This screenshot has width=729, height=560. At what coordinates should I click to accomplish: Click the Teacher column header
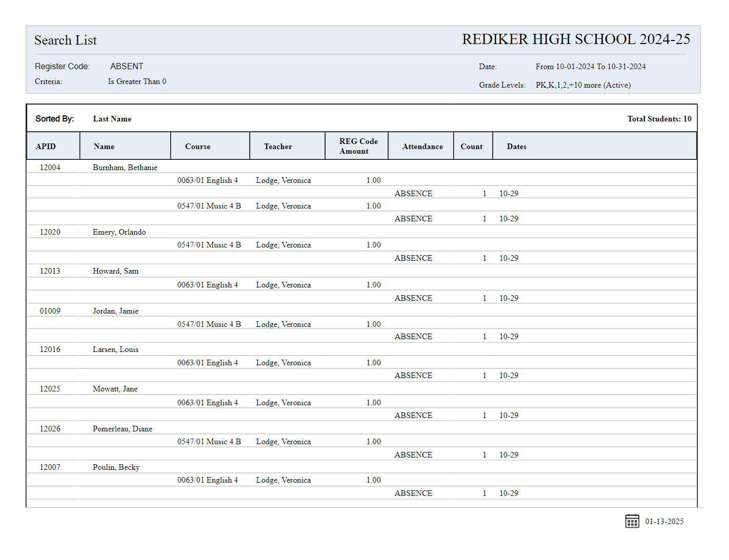[288, 146]
